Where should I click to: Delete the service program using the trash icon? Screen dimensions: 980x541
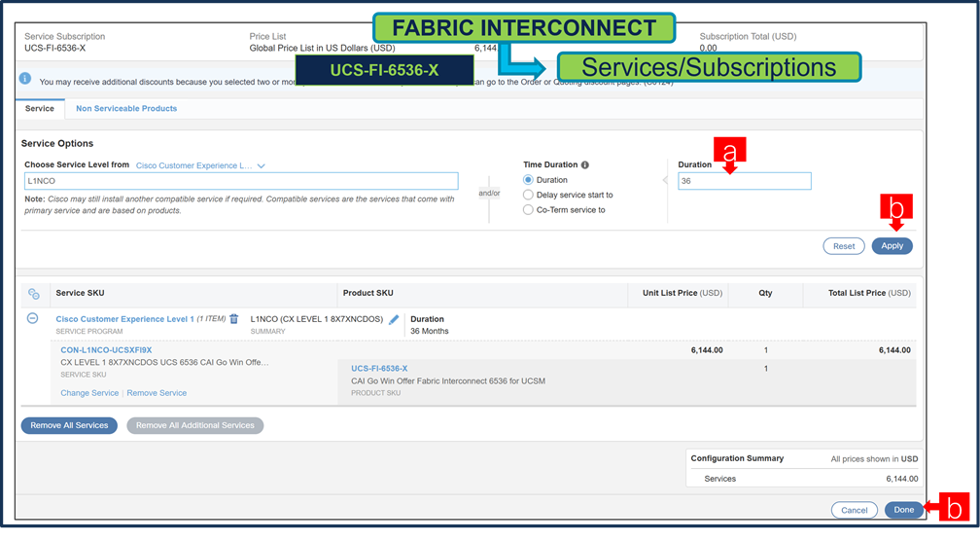coord(234,319)
